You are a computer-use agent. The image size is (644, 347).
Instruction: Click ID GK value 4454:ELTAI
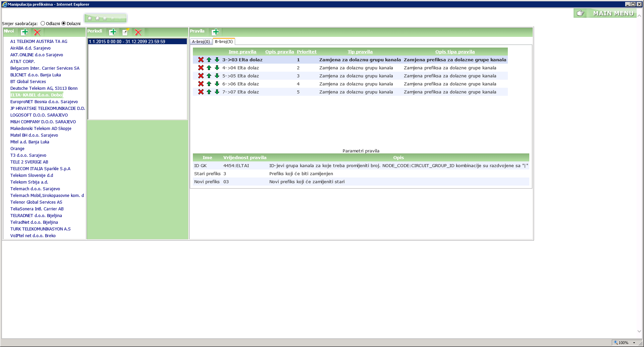236,165
